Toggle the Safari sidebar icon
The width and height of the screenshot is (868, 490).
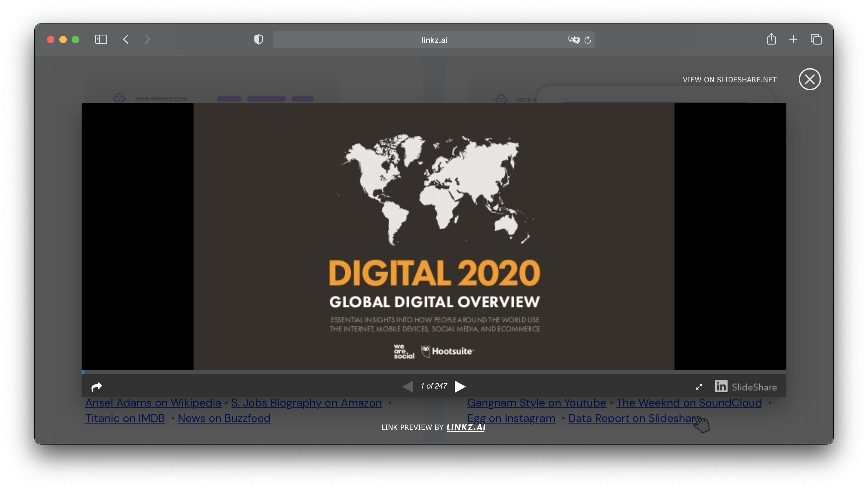[x=101, y=40]
